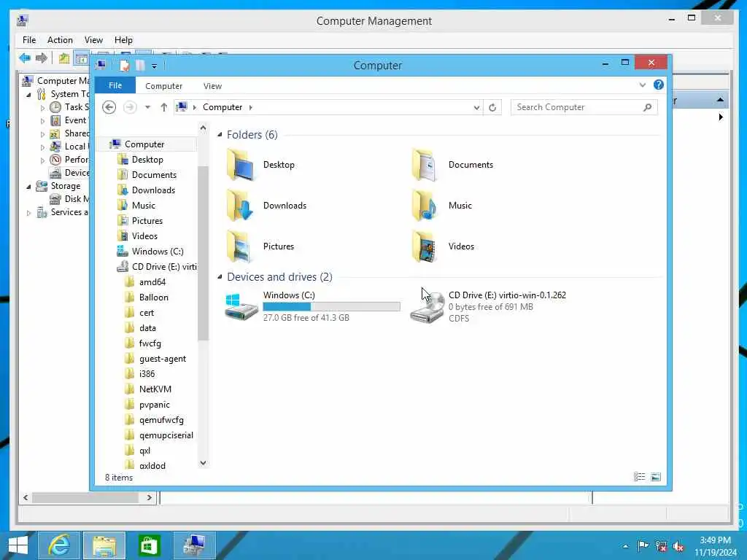Expand Services node in Computer Management tree

pyautogui.click(x=28, y=212)
